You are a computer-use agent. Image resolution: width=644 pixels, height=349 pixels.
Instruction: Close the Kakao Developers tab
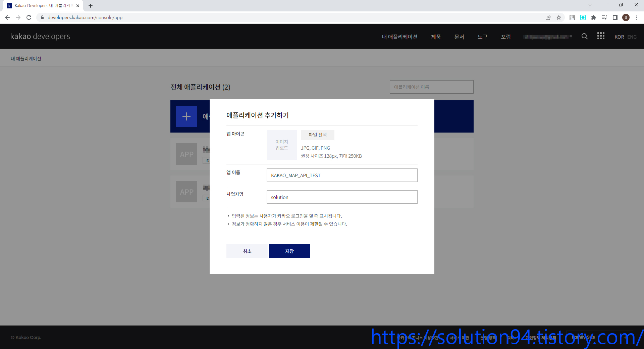point(78,6)
